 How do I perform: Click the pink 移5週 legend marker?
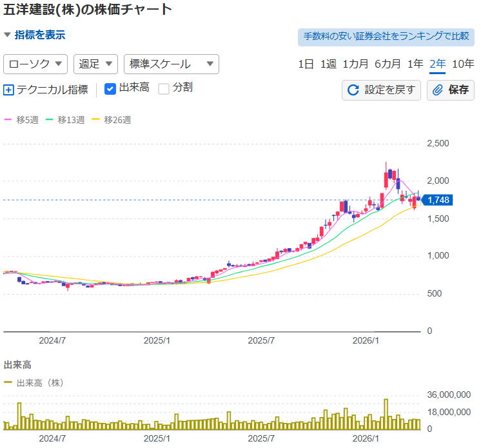tap(8, 120)
